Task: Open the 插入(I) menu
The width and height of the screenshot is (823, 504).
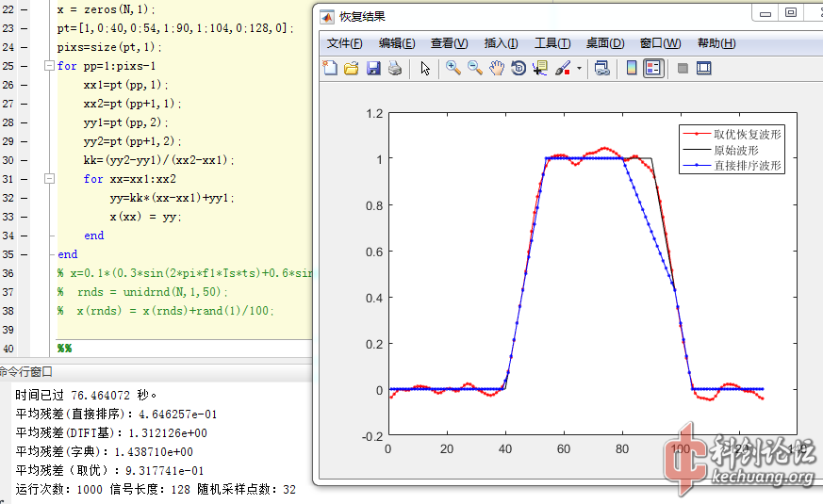Action: [x=501, y=43]
